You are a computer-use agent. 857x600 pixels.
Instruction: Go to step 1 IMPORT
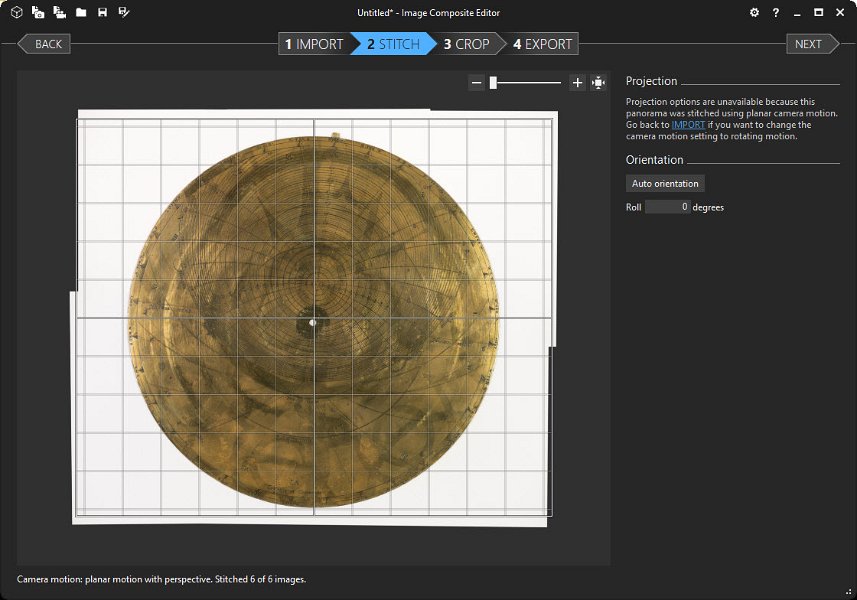(x=314, y=44)
